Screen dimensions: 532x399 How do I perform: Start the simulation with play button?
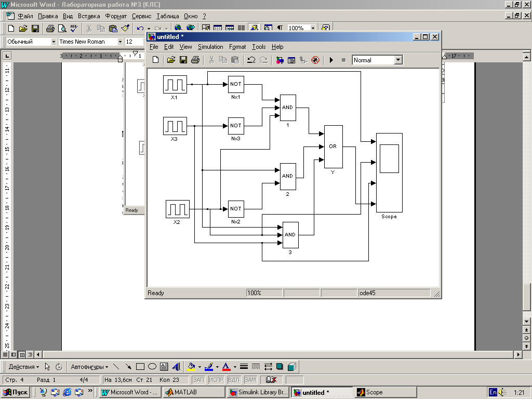click(x=331, y=60)
